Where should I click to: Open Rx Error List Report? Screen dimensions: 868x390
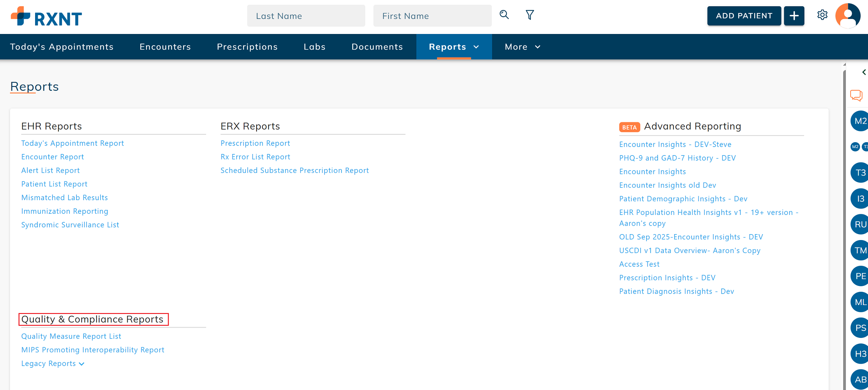click(255, 157)
